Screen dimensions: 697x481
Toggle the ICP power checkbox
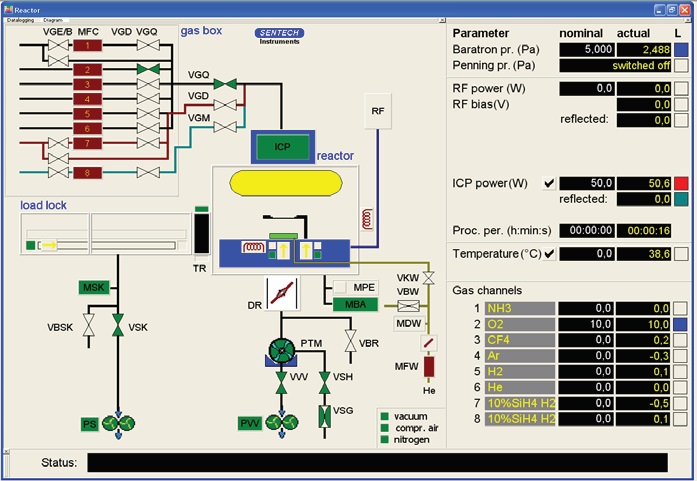click(549, 183)
